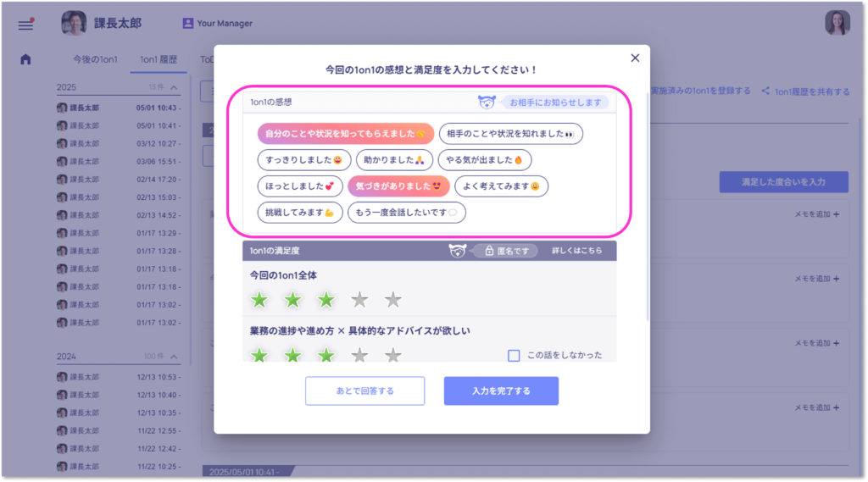The image size is (868, 482).
Task: Toggle 相手のことや状況を知れました tag
Action: coord(510,133)
